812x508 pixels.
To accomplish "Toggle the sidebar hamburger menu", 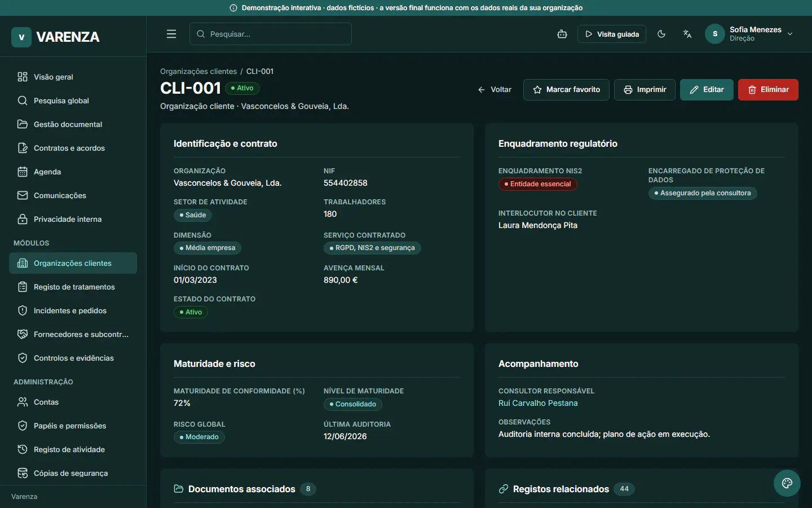I will 171,34.
